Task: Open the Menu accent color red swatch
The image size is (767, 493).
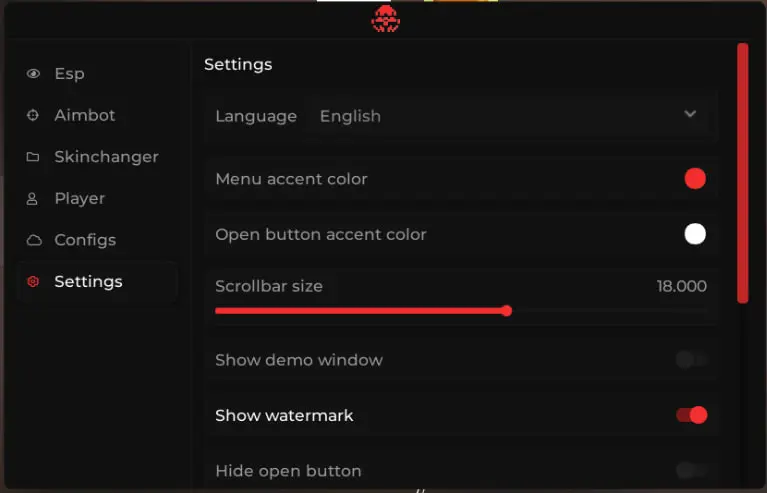Action: (x=695, y=179)
